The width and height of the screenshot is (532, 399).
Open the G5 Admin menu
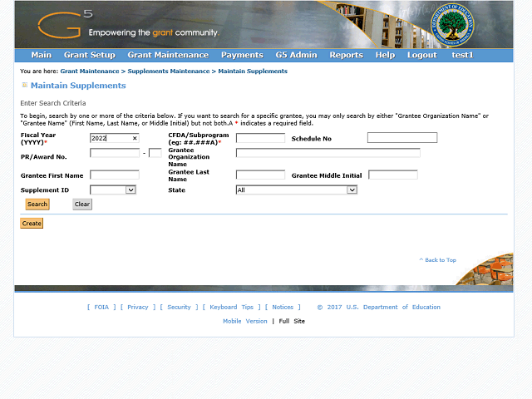(x=296, y=55)
